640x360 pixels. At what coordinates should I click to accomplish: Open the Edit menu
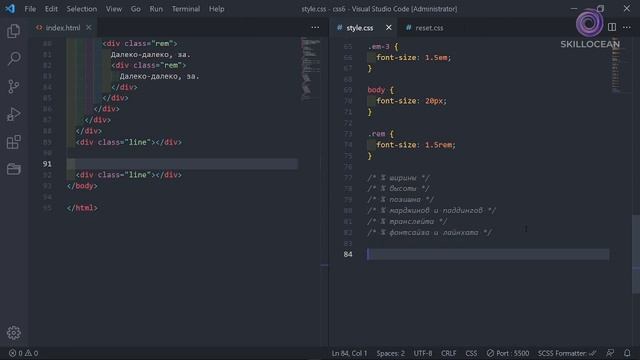(51, 9)
